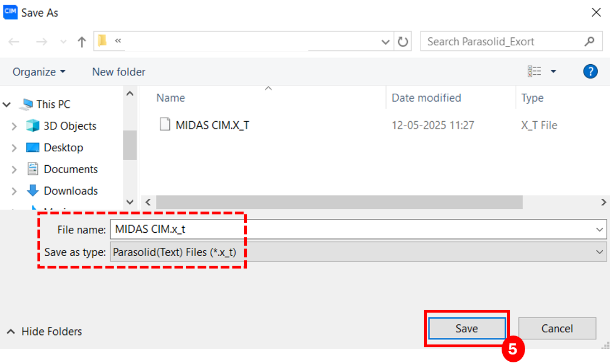This screenshot has height=364, width=610.
Task: Click the 3D Objects cube icon
Action: [x=32, y=126]
